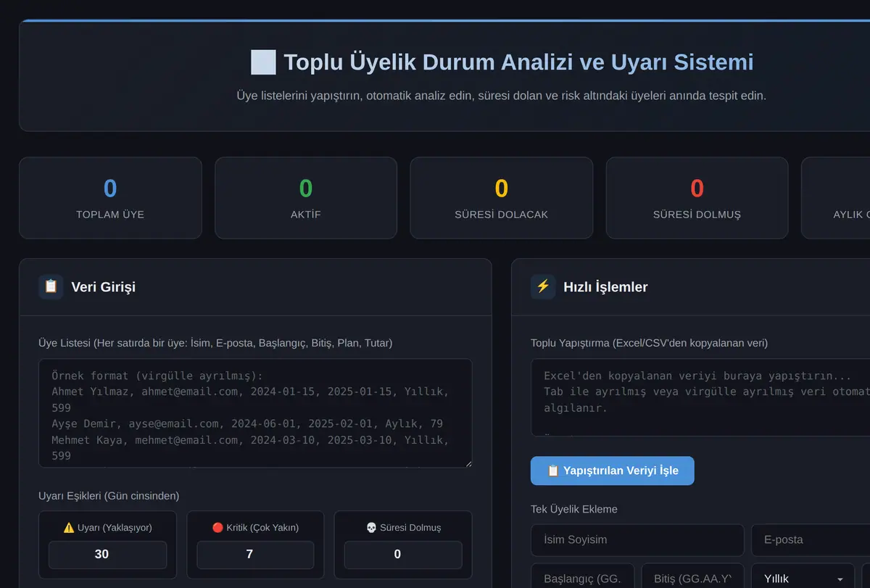
Task: Click the red circle icon by Kritik
Action: tap(217, 528)
